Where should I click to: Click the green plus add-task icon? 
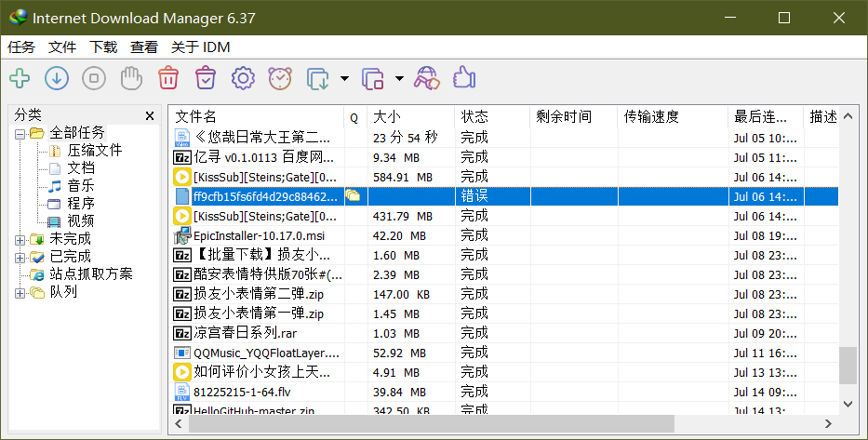(20, 78)
